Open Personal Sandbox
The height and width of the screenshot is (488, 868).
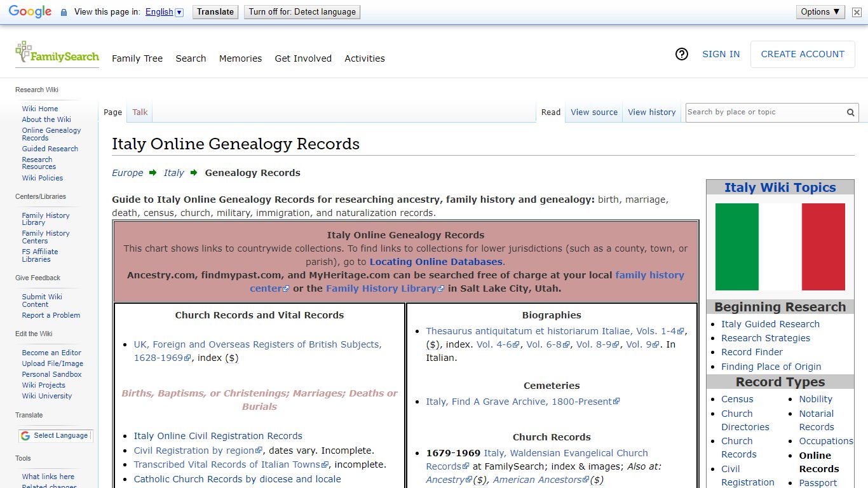coord(52,374)
